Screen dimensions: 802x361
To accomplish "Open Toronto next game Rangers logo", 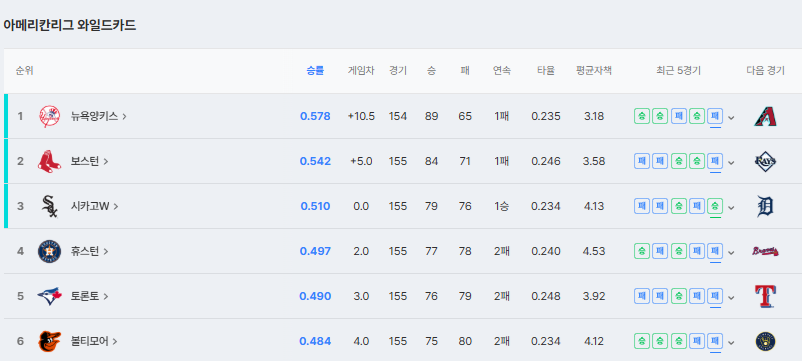I will tap(765, 297).
